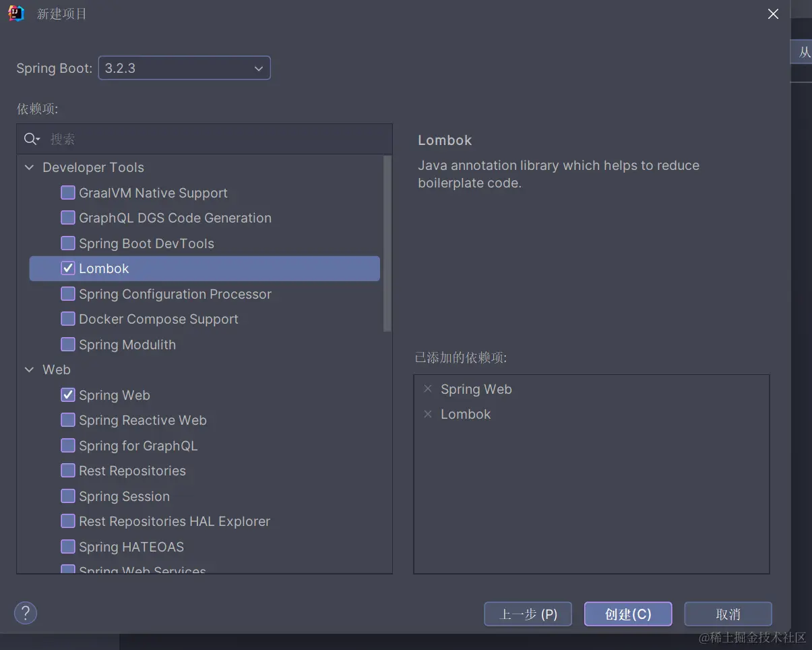The height and width of the screenshot is (650, 812).
Task: Enable Docker Compose Support checkbox
Action: pyautogui.click(x=68, y=319)
